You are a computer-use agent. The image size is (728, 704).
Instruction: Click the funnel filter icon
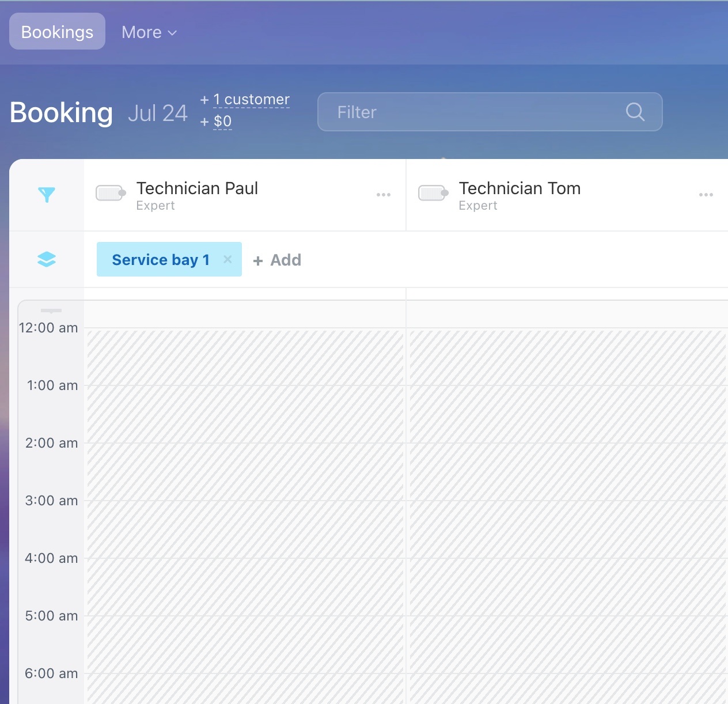point(47,195)
